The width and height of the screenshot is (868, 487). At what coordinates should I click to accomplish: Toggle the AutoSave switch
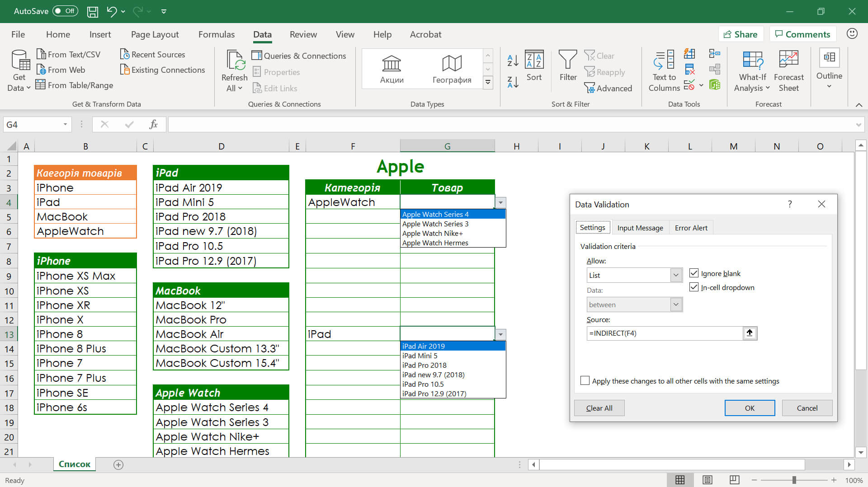click(x=65, y=11)
